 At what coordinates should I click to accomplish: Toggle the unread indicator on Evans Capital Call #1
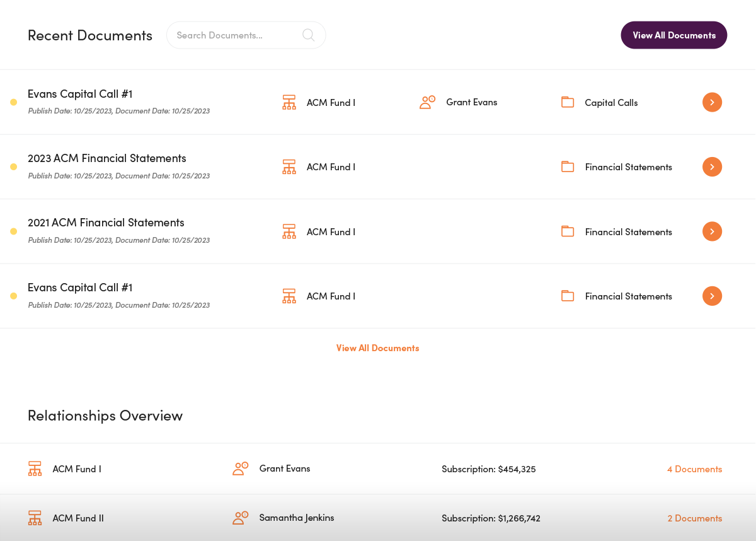13,102
